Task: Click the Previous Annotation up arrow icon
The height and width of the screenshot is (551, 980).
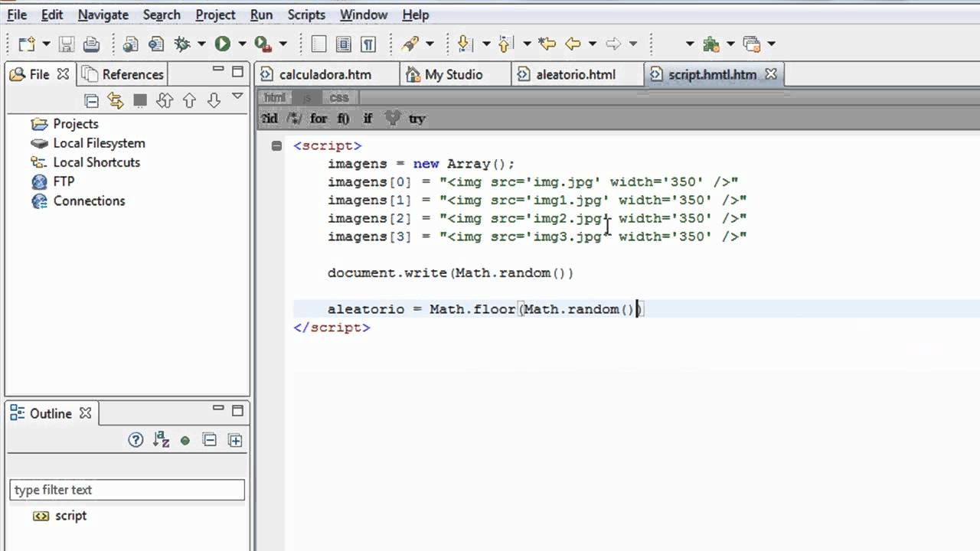Action: pos(505,44)
